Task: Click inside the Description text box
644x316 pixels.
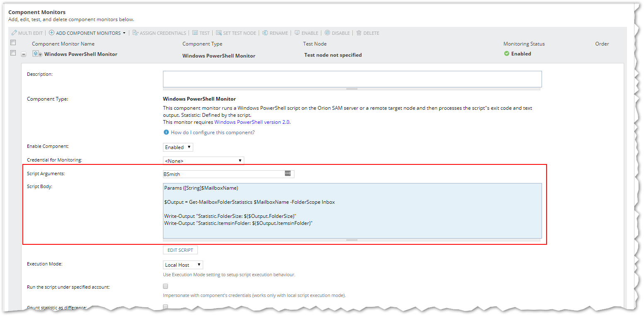Action: (352, 79)
